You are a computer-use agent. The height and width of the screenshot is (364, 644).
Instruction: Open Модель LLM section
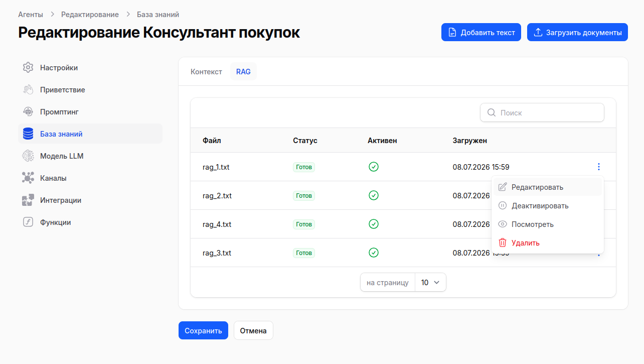pyautogui.click(x=90, y=156)
